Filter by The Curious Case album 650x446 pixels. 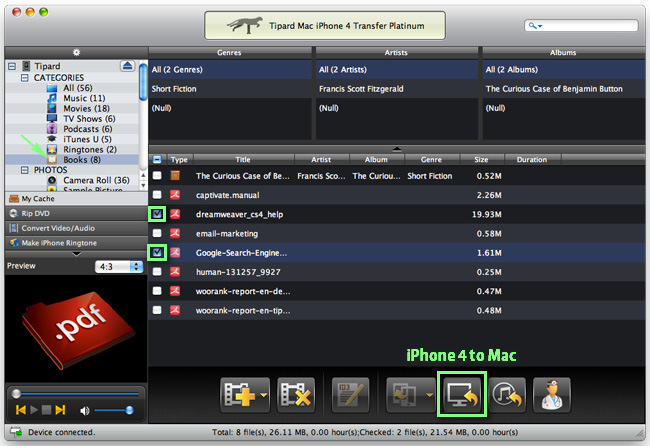pos(564,89)
